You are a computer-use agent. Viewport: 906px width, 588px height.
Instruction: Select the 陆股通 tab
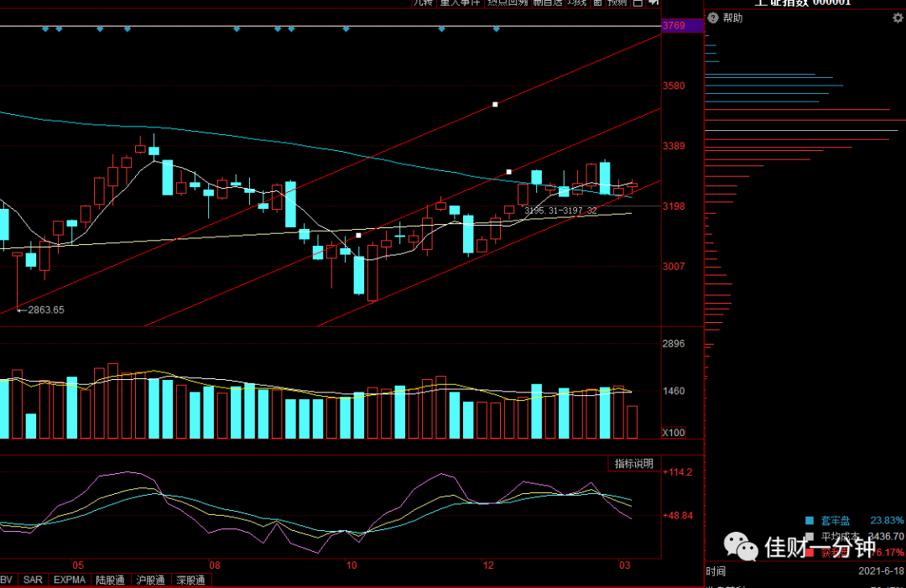111,580
